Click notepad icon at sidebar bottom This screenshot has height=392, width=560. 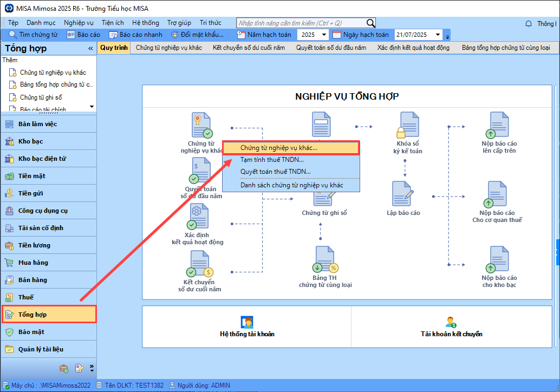pos(79,368)
